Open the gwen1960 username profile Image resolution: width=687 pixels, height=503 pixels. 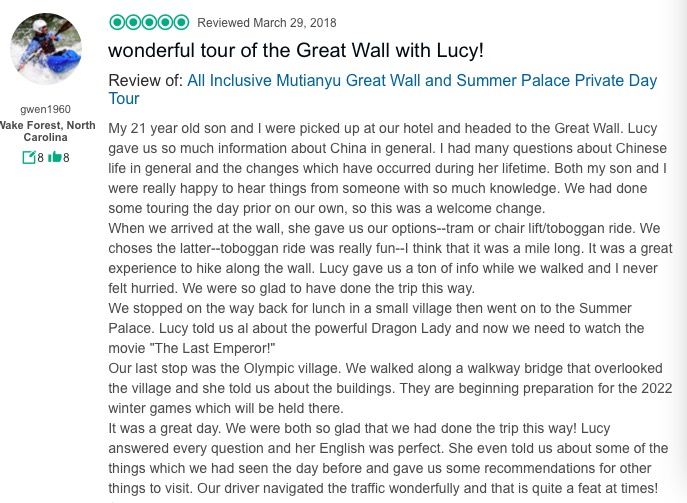45,108
